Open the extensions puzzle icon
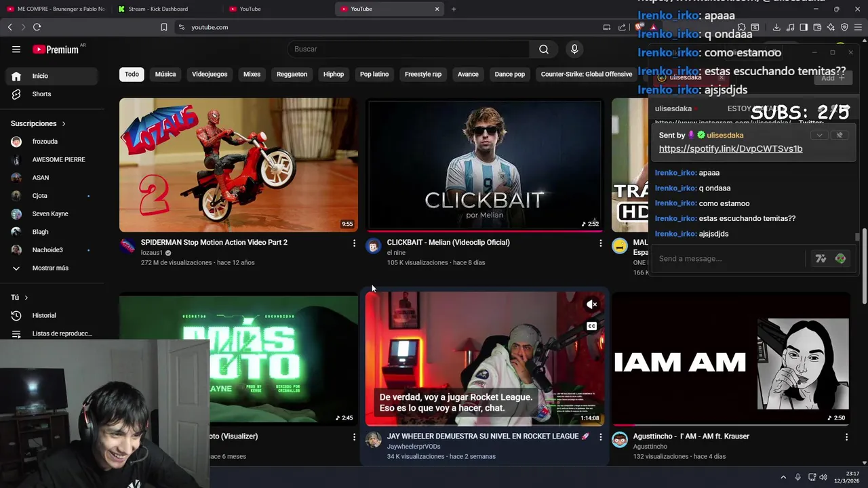This screenshot has height=488, width=868. 741,27
